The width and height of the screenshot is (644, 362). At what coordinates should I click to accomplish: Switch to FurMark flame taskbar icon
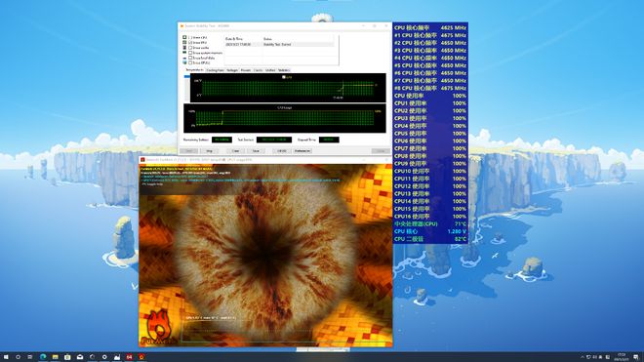pos(141,357)
